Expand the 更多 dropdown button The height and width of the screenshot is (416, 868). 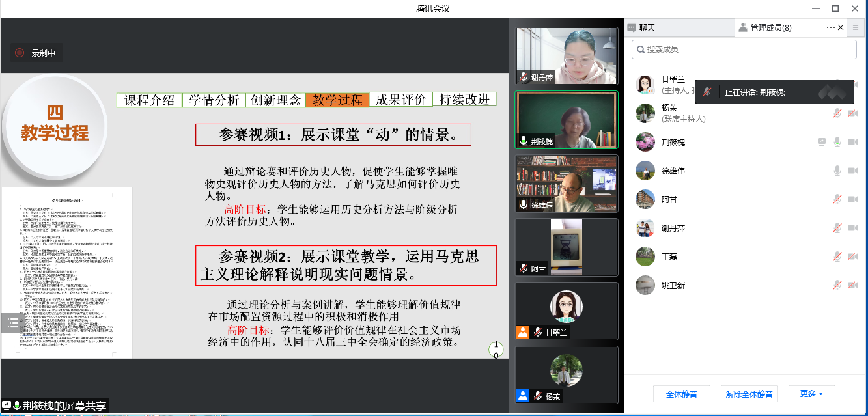[811, 394]
